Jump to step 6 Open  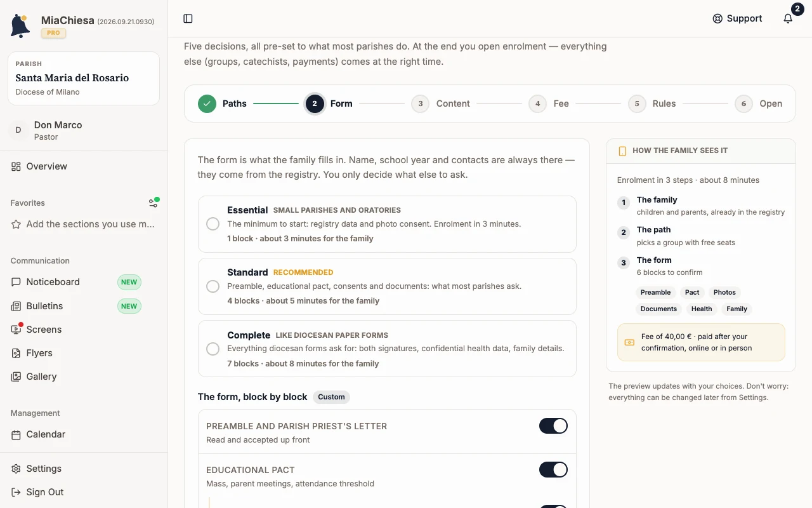coord(758,104)
